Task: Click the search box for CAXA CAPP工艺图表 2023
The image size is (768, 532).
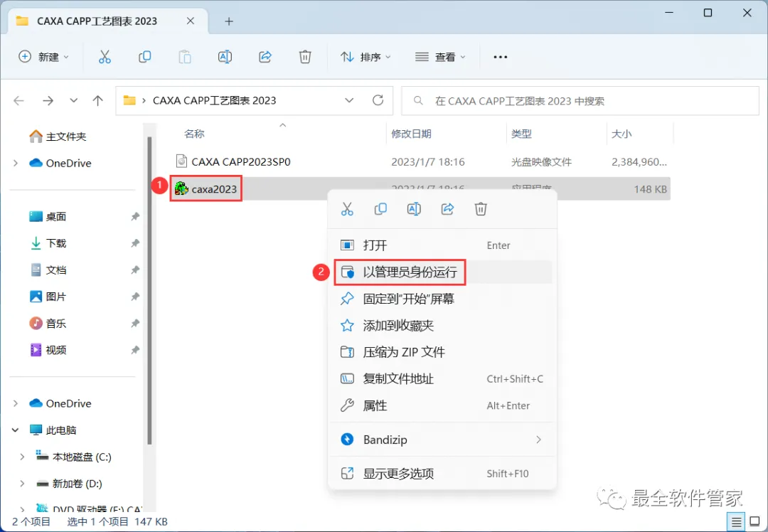Action: pyautogui.click(x=580, y=101)
